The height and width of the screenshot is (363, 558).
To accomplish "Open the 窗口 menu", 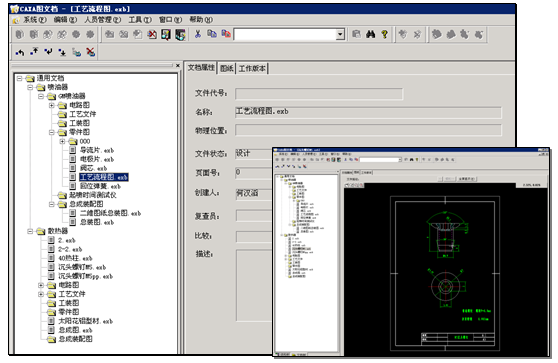I will click(x=170, y=20).
